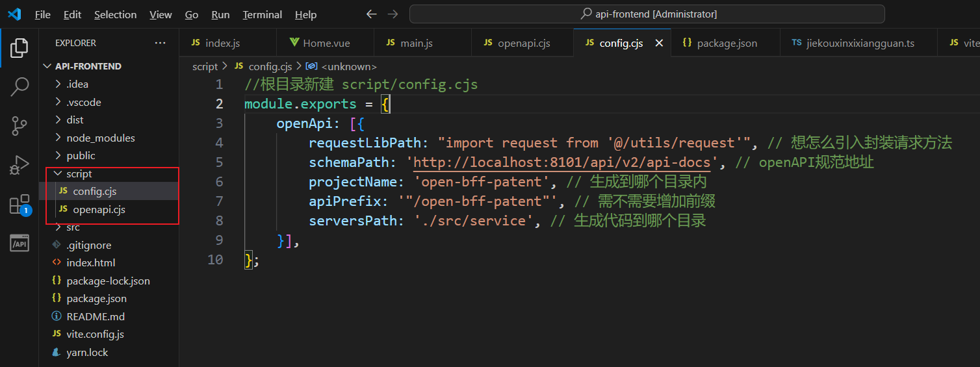Click Explorer more actions ellipsis
This screenshot has height=367, width=980.
tap(160, 43)
